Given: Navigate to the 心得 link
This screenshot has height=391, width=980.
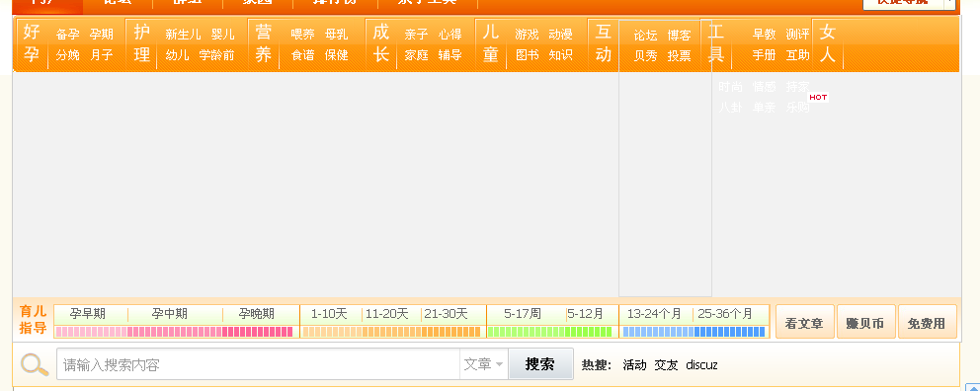Looking at the screenshot, I should pos(450,35).
